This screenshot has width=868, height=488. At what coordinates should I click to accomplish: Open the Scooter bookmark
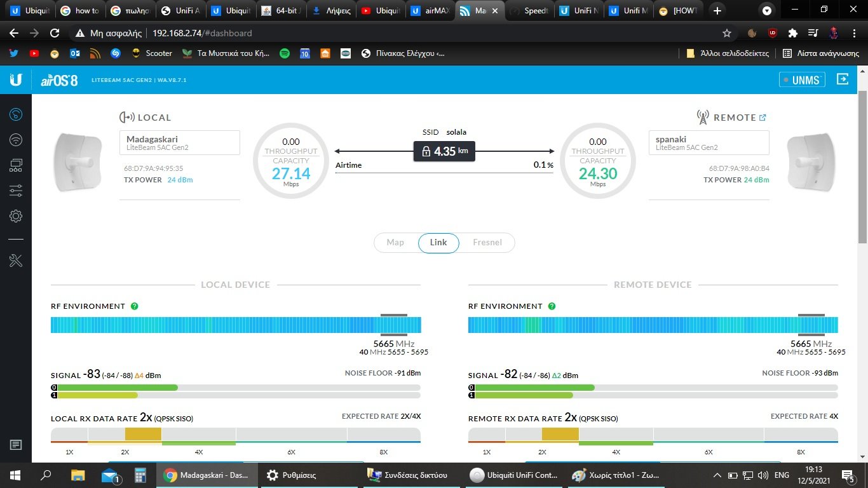coord(152,53)
